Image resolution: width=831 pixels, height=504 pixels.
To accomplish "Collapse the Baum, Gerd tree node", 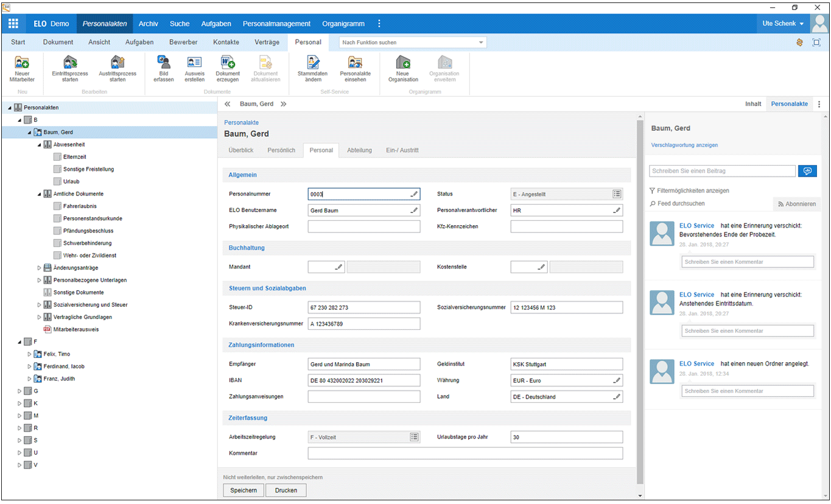I will click(x=29, y=132).
